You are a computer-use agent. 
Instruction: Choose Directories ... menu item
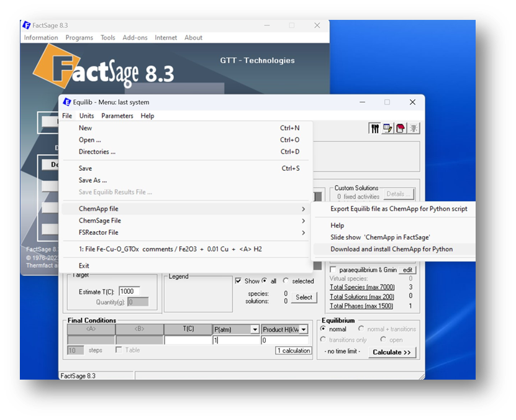click(185, 152)
